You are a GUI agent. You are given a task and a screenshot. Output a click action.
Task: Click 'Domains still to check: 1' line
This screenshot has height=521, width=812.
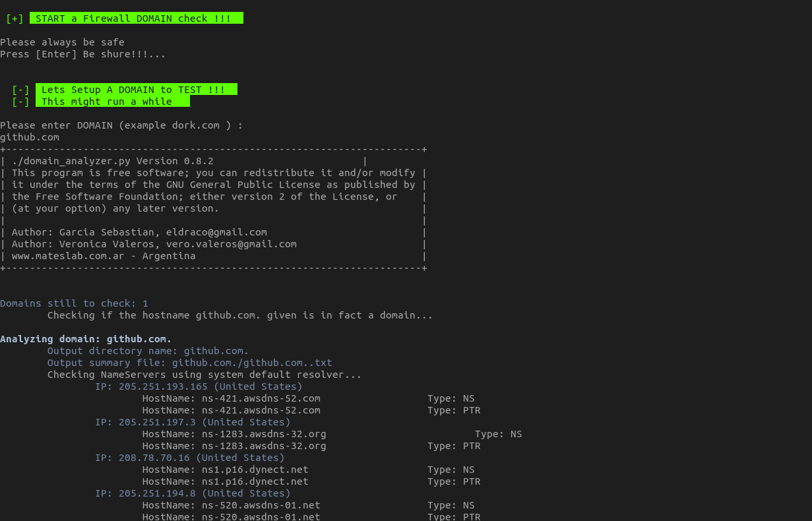74,303
